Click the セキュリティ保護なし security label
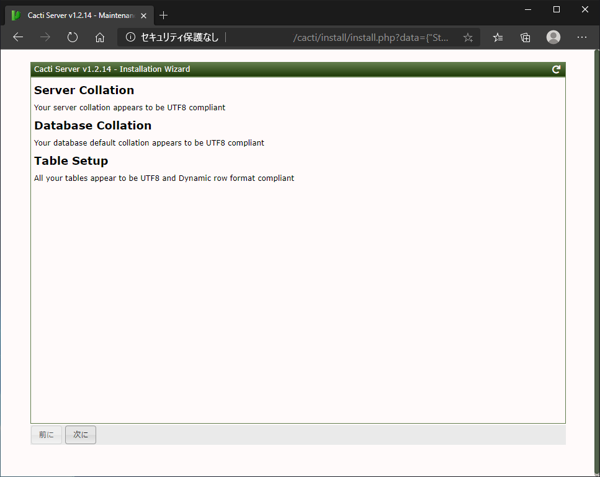Viewport: 600px width, 477px height. tap(179, 37)
